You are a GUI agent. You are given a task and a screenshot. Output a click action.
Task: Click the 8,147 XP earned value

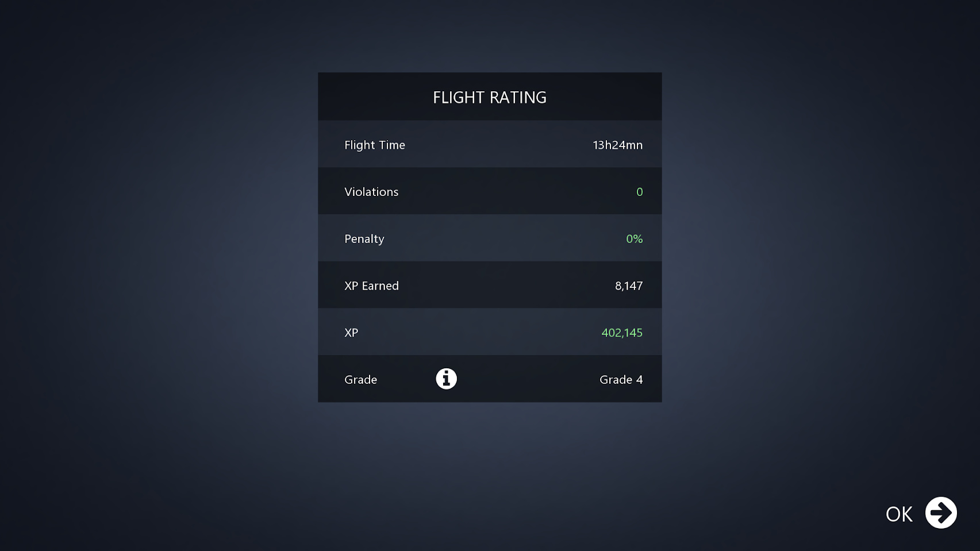click(x=629, y=286)
